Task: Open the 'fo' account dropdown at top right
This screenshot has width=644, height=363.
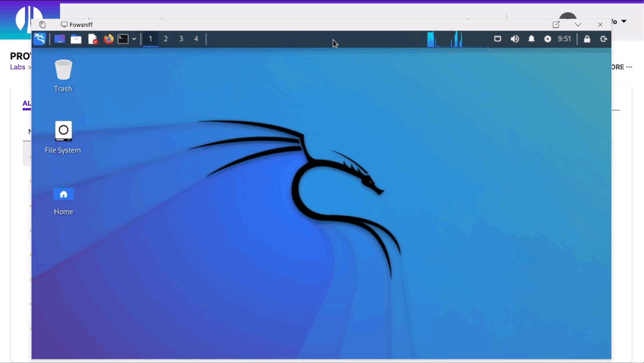Action: pos(618,21)
